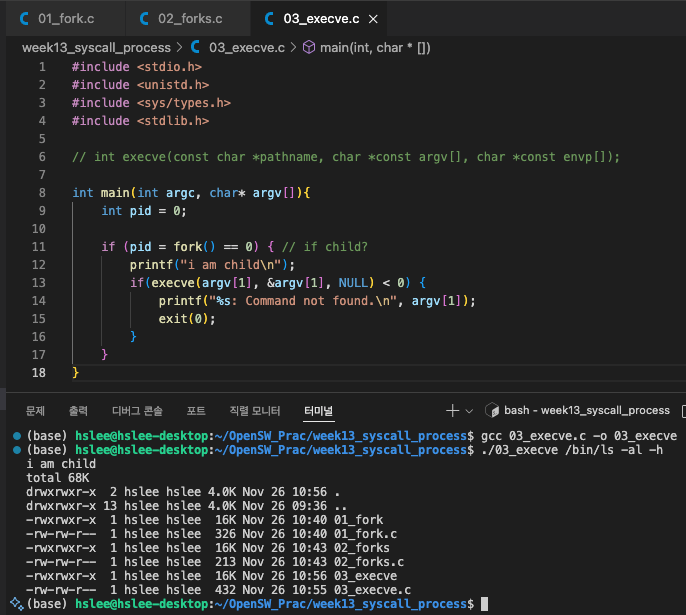
Task: Switch to the 02_forks.c tab
Action: pos(190,19)
